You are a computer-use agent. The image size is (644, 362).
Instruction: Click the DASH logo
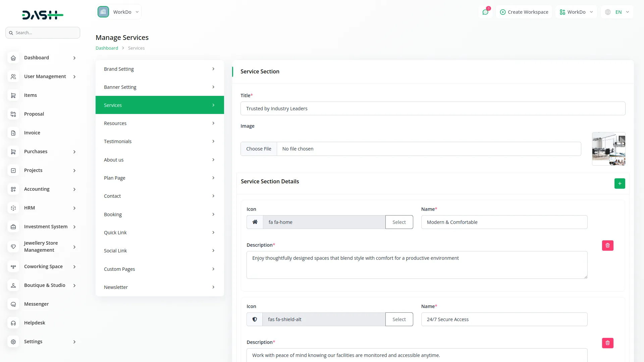(43, 15)
